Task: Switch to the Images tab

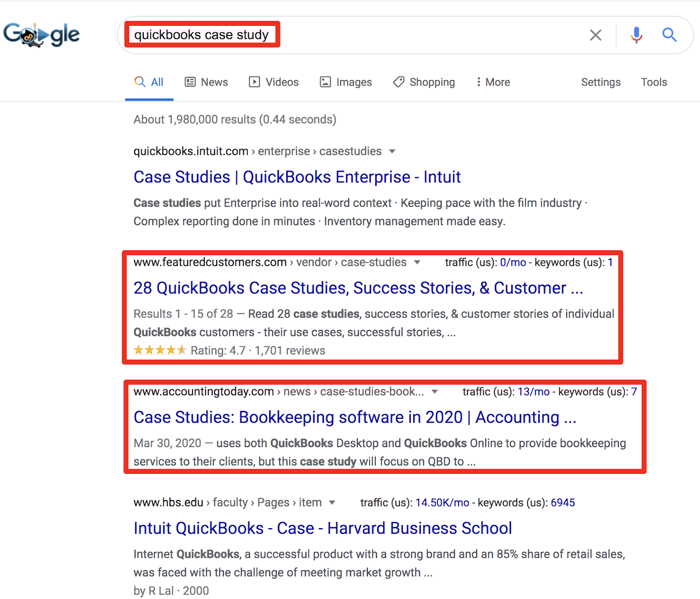Action: click(346, 82)
